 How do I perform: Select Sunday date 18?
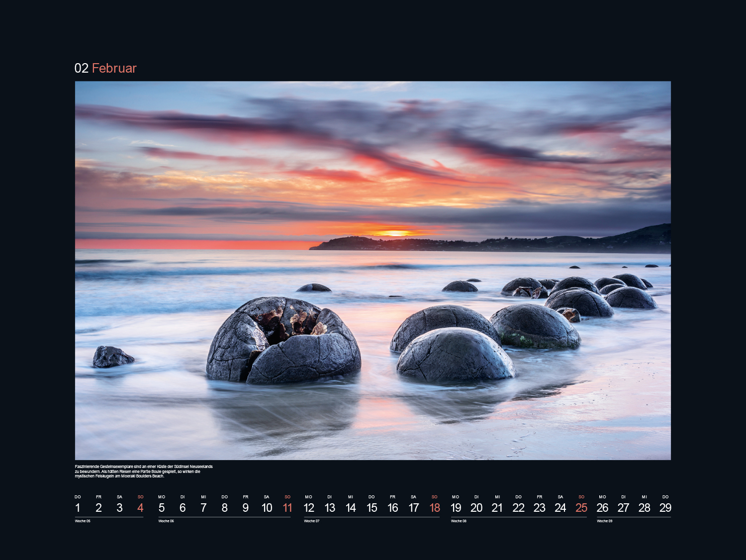pos(435,508)
